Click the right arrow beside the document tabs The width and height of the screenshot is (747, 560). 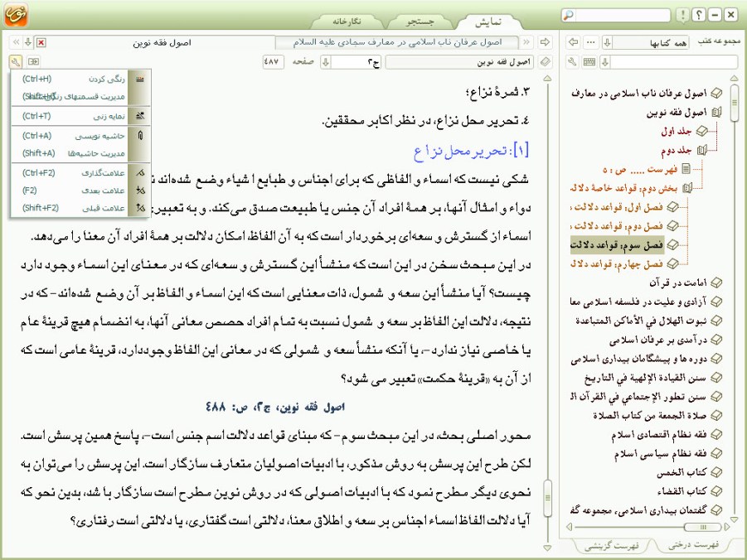(545, 42)
